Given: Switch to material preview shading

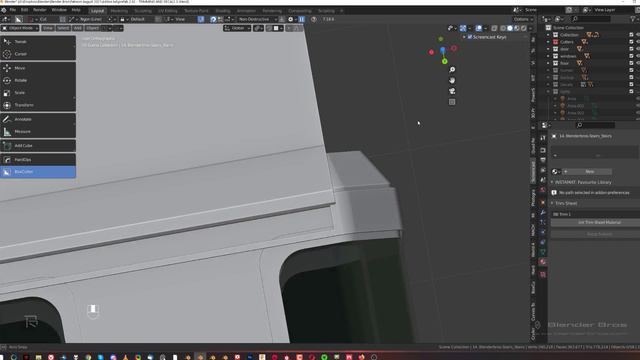Looking at the screenshot, I should 517,28.
